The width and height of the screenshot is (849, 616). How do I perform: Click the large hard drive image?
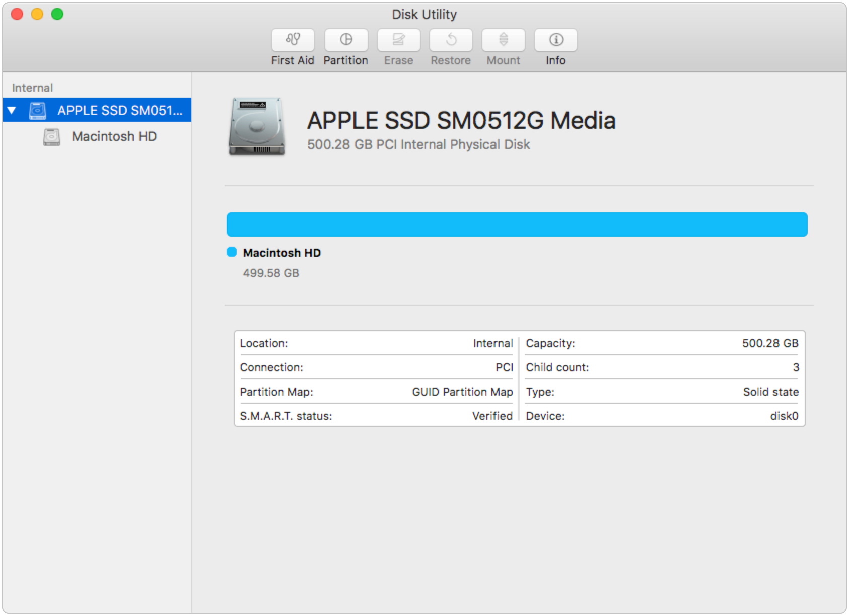(257, 126)
